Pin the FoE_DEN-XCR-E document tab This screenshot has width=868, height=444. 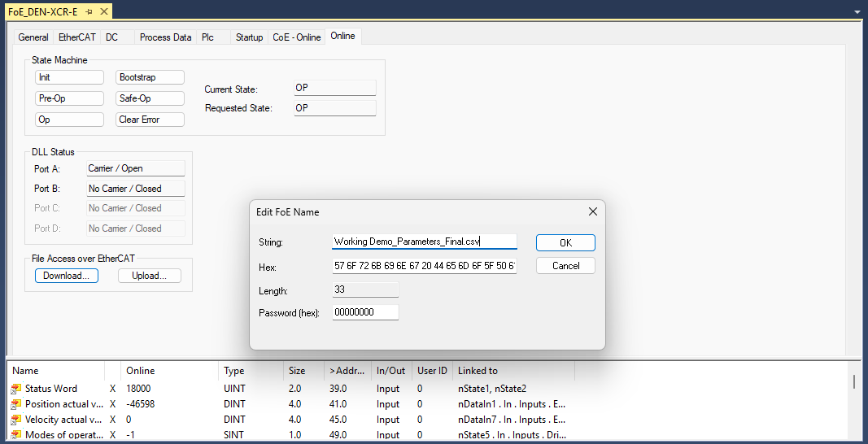89,11
